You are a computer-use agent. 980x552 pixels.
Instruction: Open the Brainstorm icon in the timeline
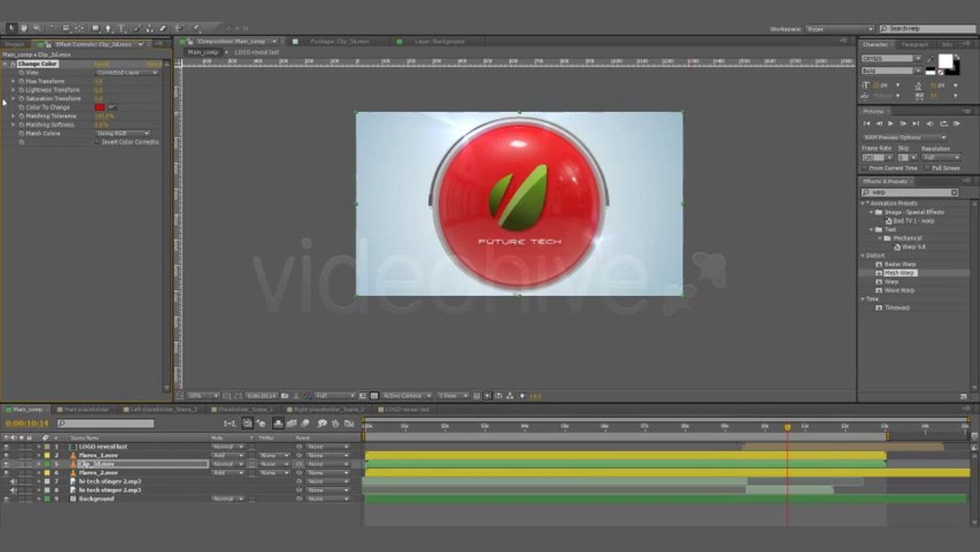(x=323, y=422)
